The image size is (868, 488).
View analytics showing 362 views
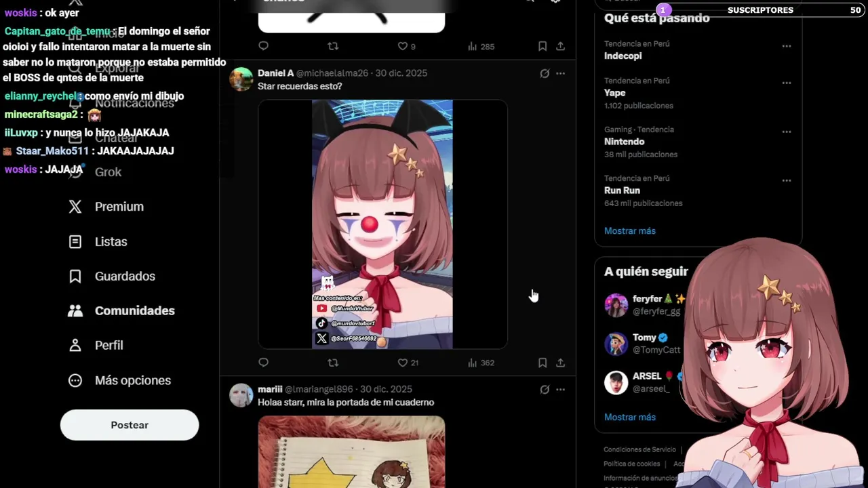coord(481,363)
